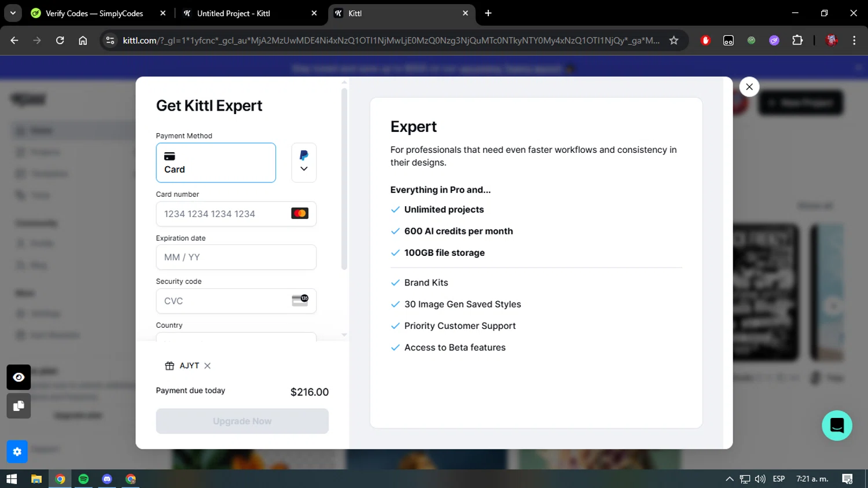Click the copy icon widget on left
Image resolution: width=868 pixels, height=488 pixels.
[19, 406]
